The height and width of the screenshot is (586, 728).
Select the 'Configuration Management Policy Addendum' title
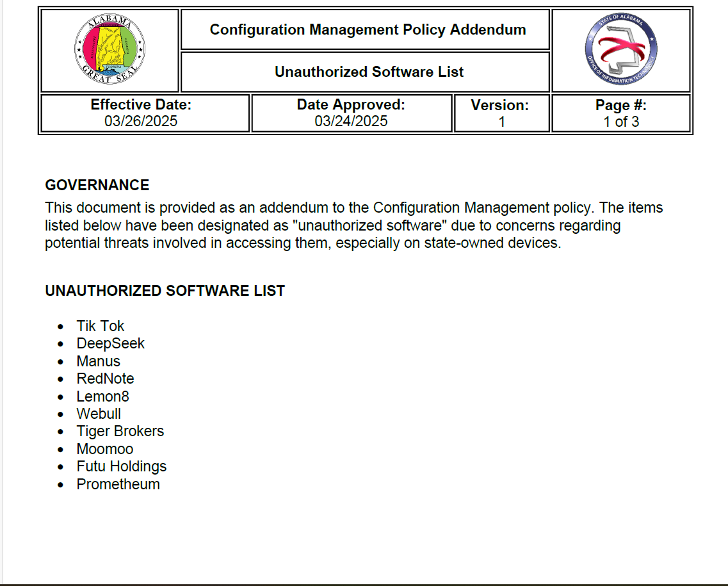368,29
